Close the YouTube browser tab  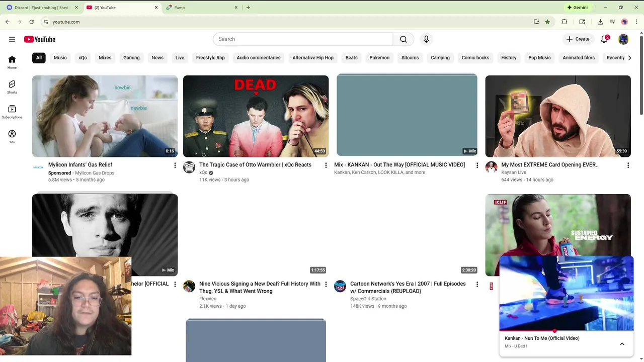click(x=156, y=8)
